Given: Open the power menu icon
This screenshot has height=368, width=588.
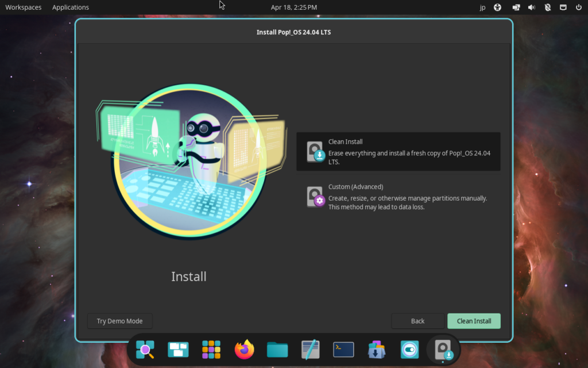Looking at the screenshot, I should (x=578, y=7).
